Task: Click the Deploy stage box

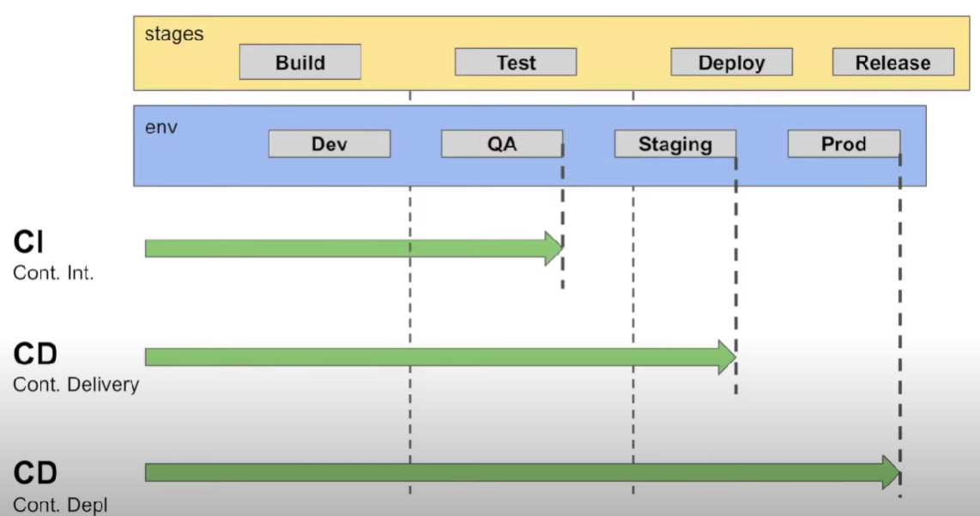Action: click(731, 63)
